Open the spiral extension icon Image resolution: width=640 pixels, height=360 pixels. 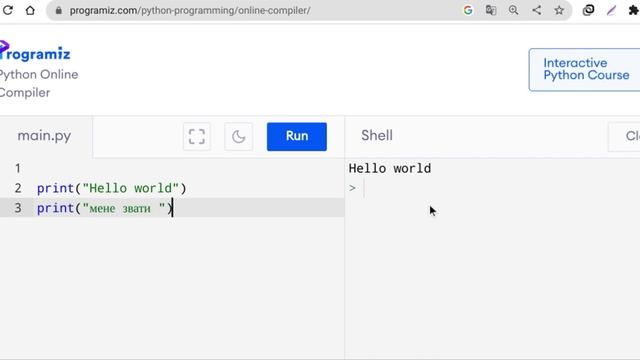588,10
